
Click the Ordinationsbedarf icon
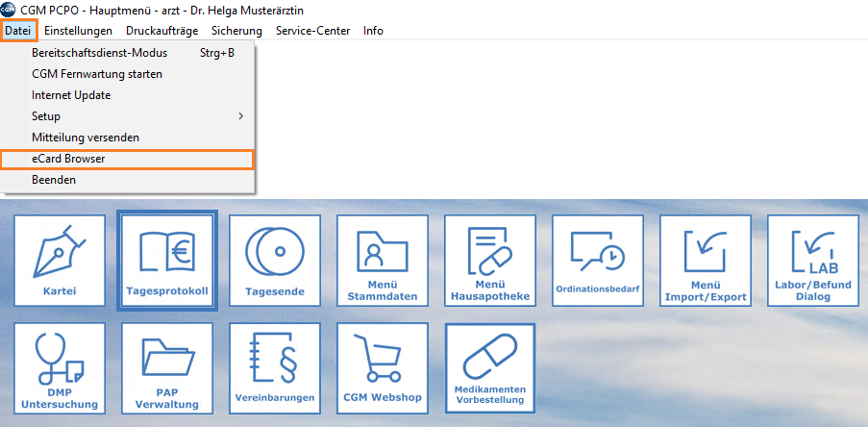(x=598, y=260)
